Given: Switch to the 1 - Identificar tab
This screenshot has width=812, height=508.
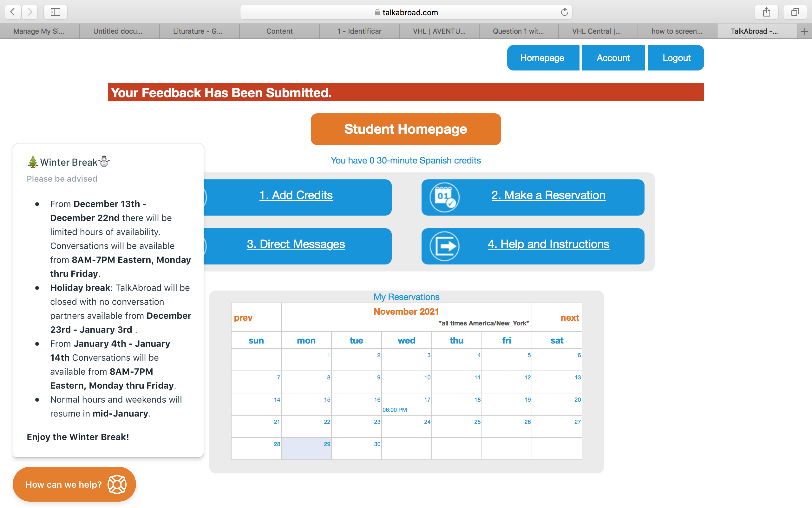Looking at the screenshot, I should 359,31.
